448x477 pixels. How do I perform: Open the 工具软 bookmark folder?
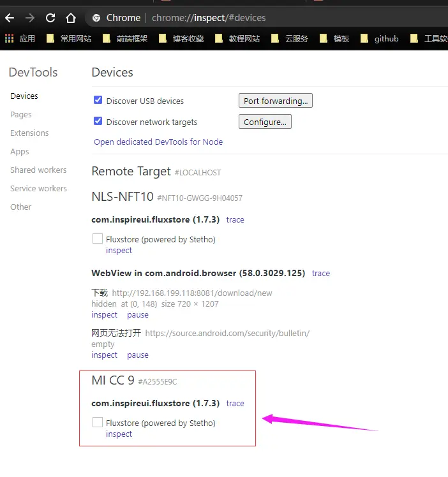429,39
